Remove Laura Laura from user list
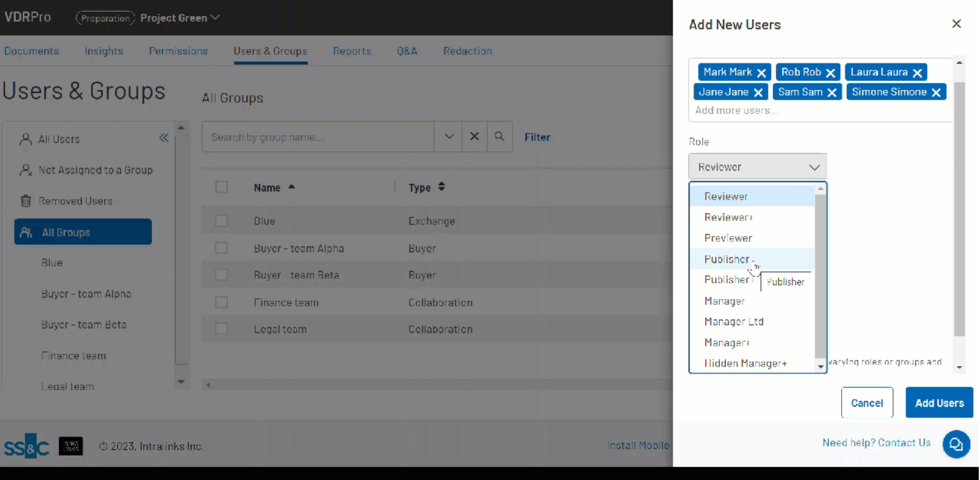 click(917, 73)
